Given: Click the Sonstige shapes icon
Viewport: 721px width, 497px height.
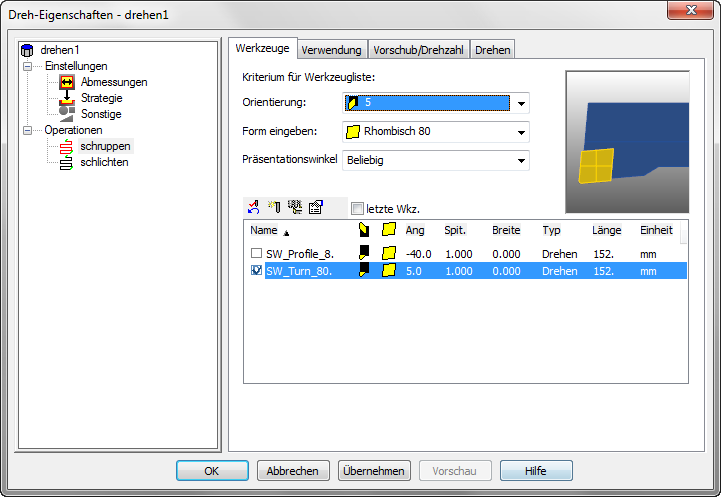Looking at the screenshot, I should point(67,114).
